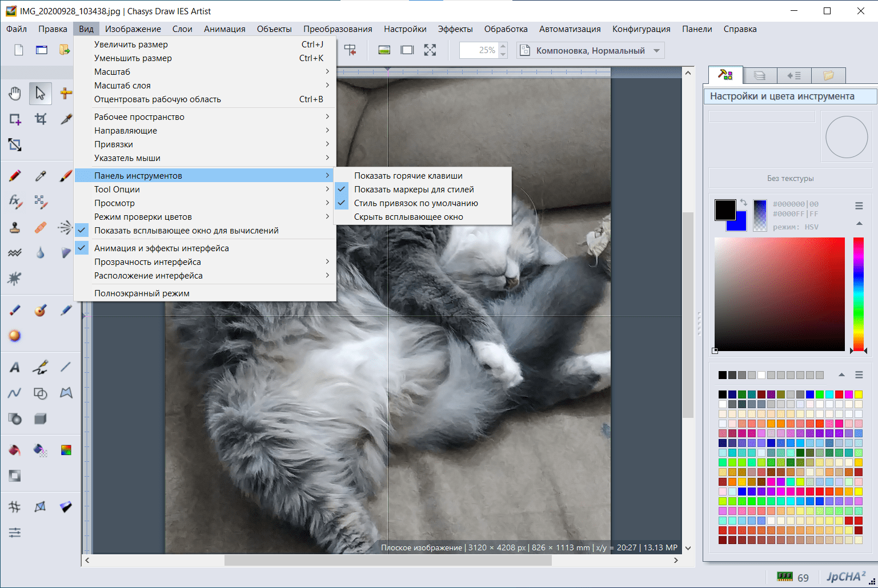878x588 pixels.
Task: Expand the Рабочее пространство submenu
Action: [205, 117]
